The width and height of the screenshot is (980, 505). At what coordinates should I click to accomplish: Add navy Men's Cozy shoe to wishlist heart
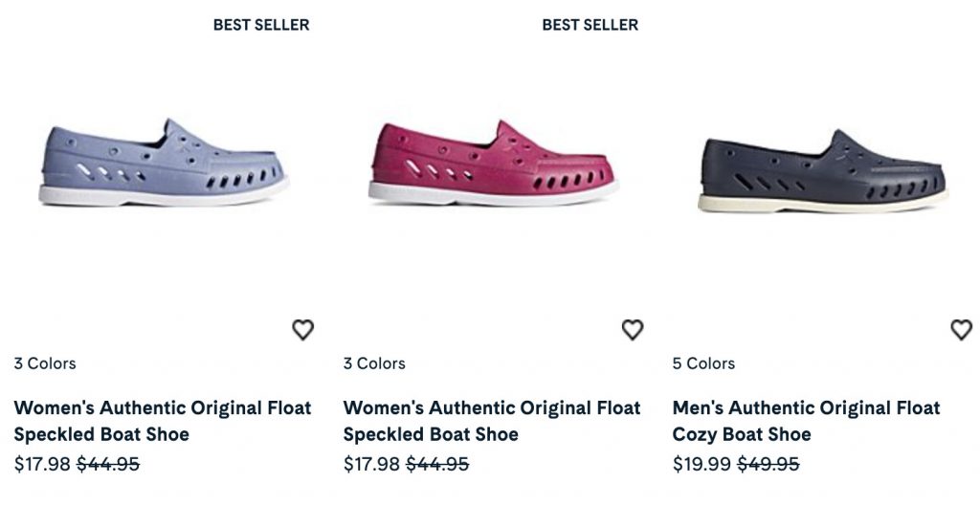point(961,330)
